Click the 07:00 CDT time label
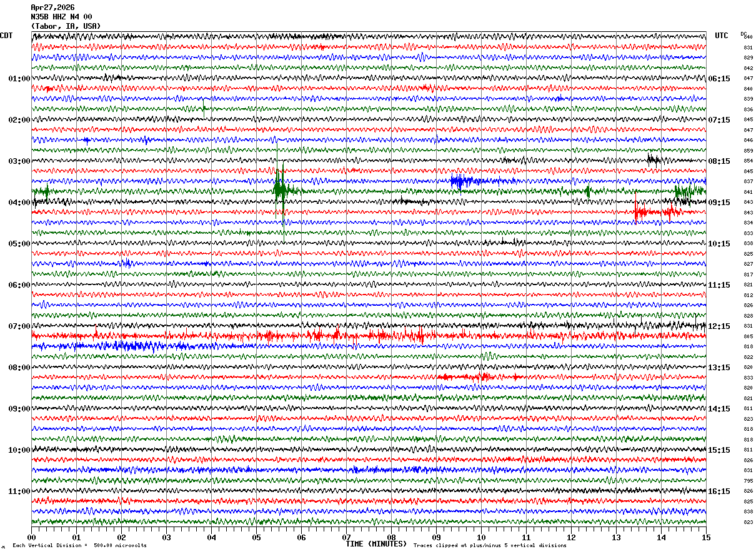Image resolution: width=756 pixels, height=554 pixels. point(19,326)
